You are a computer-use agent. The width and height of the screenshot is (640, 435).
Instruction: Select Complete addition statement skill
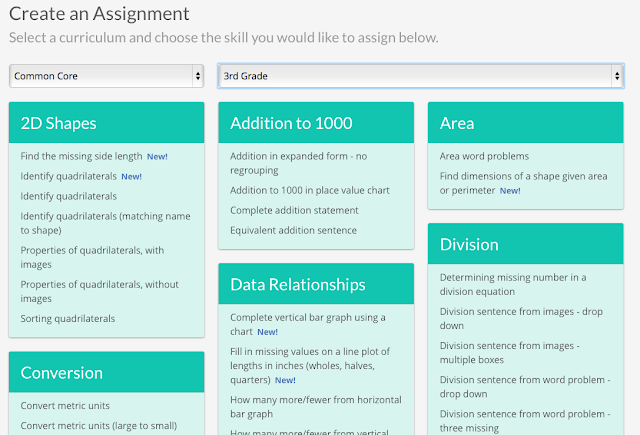click(294, 210)
